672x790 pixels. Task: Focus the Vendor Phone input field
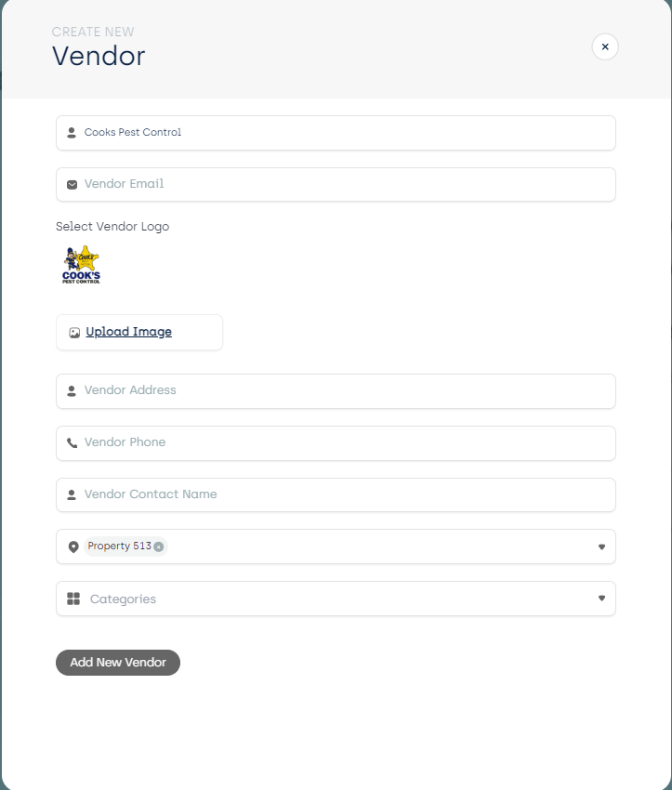(344, 442)
